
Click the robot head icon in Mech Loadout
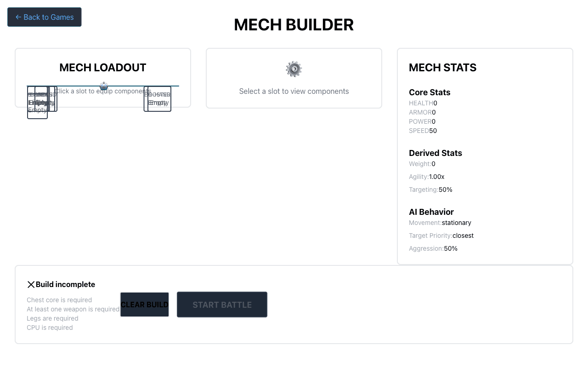[x=104, y=86]
